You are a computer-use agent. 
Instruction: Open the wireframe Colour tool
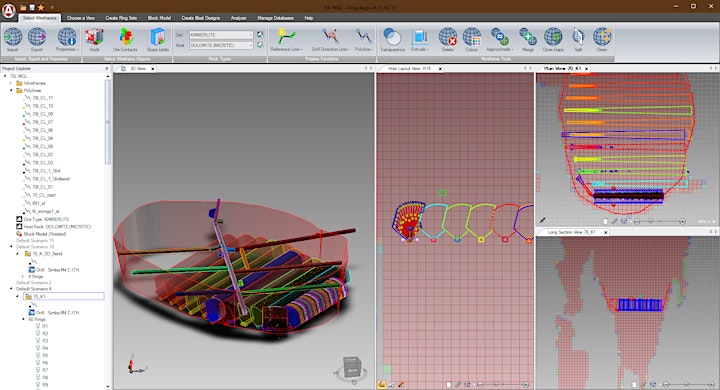coord(472,37)
